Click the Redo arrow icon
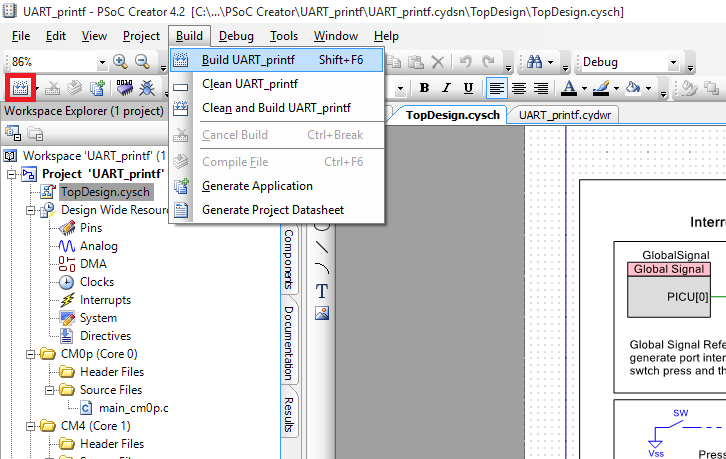 click(x=488, y=62)
